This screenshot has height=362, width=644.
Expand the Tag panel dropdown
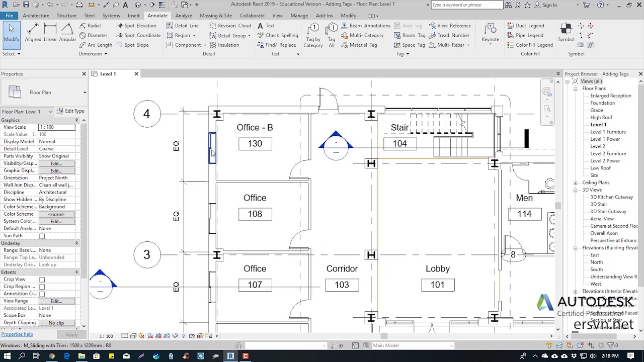tap(403, 54)
